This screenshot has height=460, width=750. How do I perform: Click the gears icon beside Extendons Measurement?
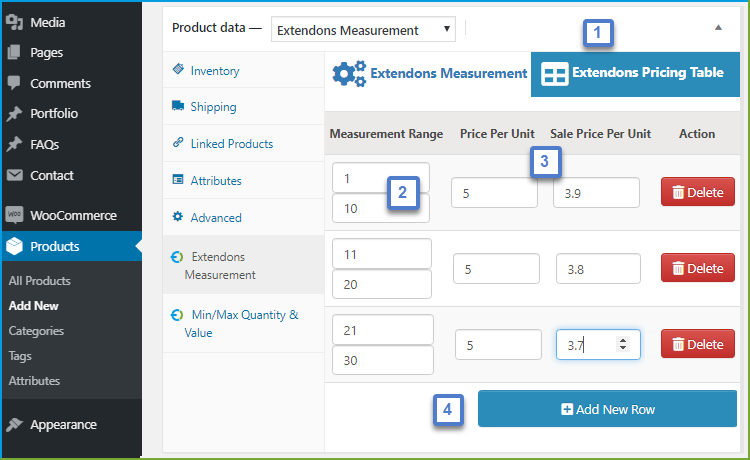(349, 74)
